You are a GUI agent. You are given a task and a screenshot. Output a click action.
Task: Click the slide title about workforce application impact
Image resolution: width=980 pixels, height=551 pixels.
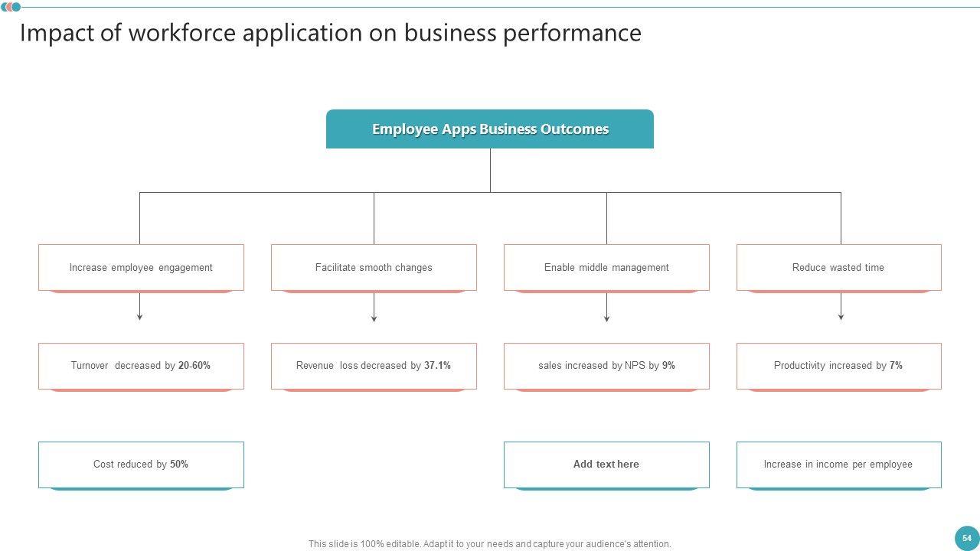[331, 33]
